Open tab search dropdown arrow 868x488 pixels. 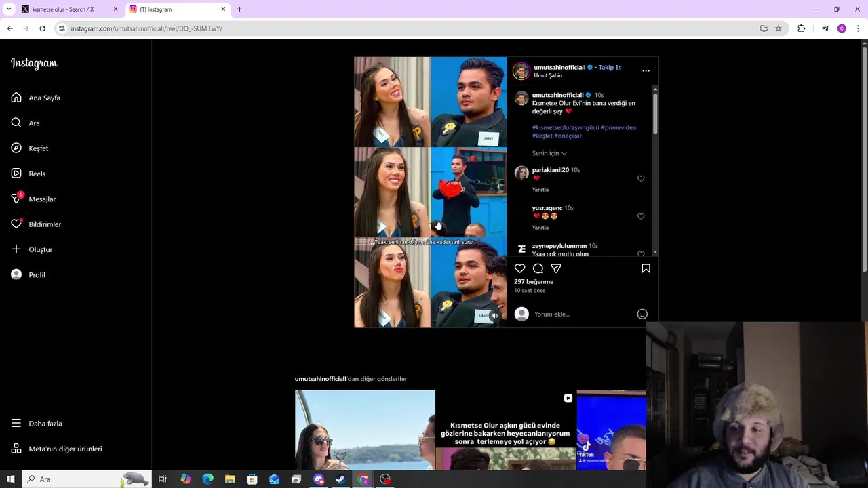(x=9, y=9)
